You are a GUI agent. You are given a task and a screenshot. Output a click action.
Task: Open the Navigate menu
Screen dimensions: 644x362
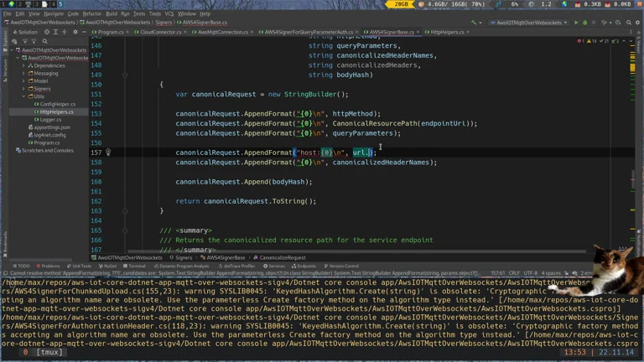pos(54,13)
